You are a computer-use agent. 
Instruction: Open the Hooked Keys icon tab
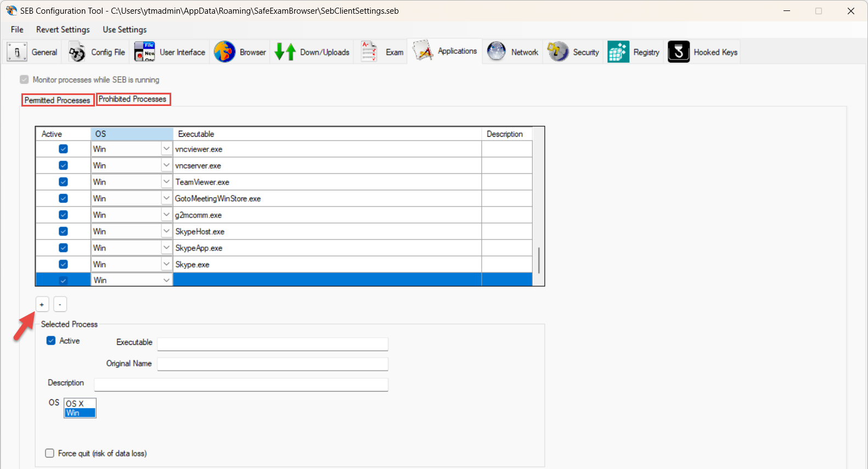679,52
